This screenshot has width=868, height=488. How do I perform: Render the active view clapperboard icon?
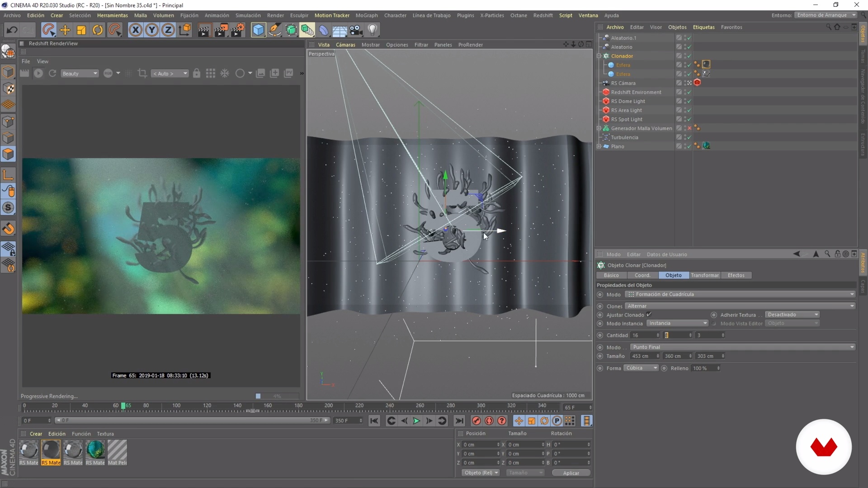pyautogui.click(x=204, y=30)
